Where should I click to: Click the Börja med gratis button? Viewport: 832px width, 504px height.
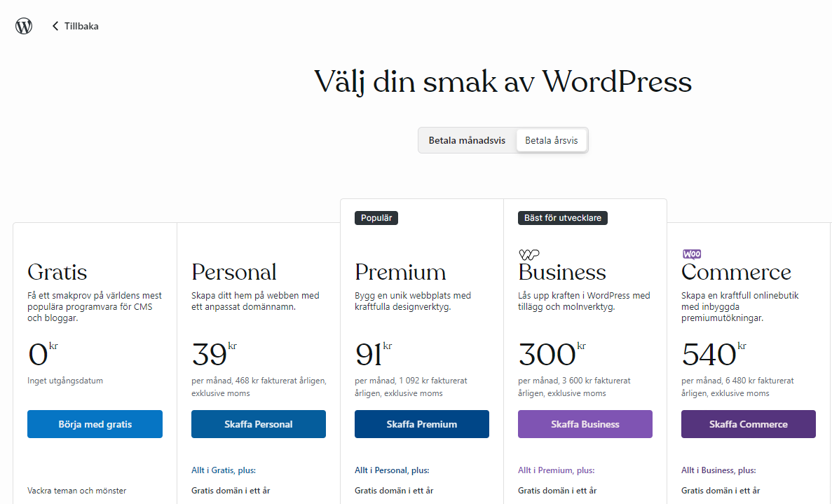[95, 423]
